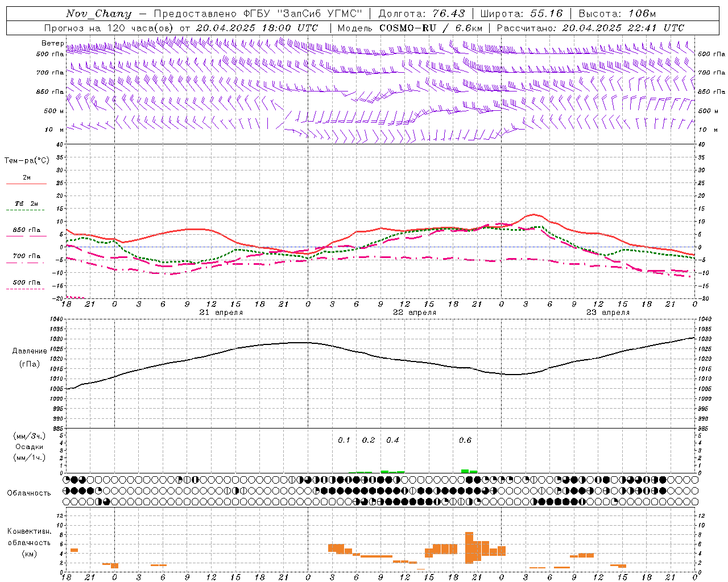Click the "(мм/3ч.)" precipitation unit label

pyautogui.click(x=29, y=436)
